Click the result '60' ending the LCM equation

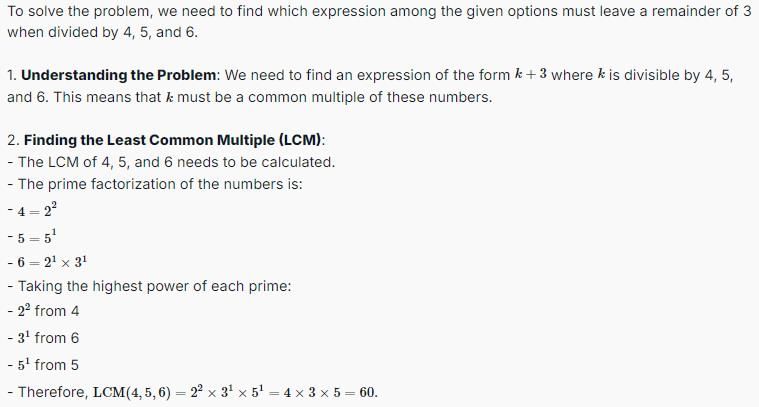tap(367, 392)
